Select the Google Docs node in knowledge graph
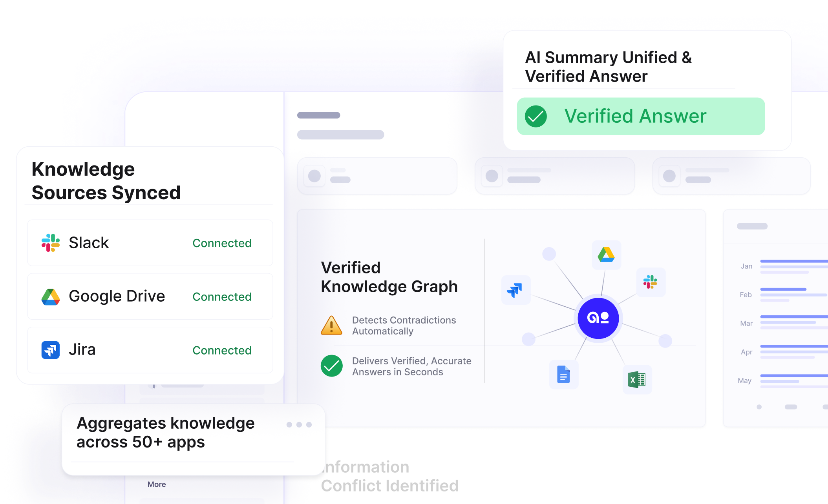Viewport: 828px width, 504px height. pyautogui.click(x=563, y=375)
